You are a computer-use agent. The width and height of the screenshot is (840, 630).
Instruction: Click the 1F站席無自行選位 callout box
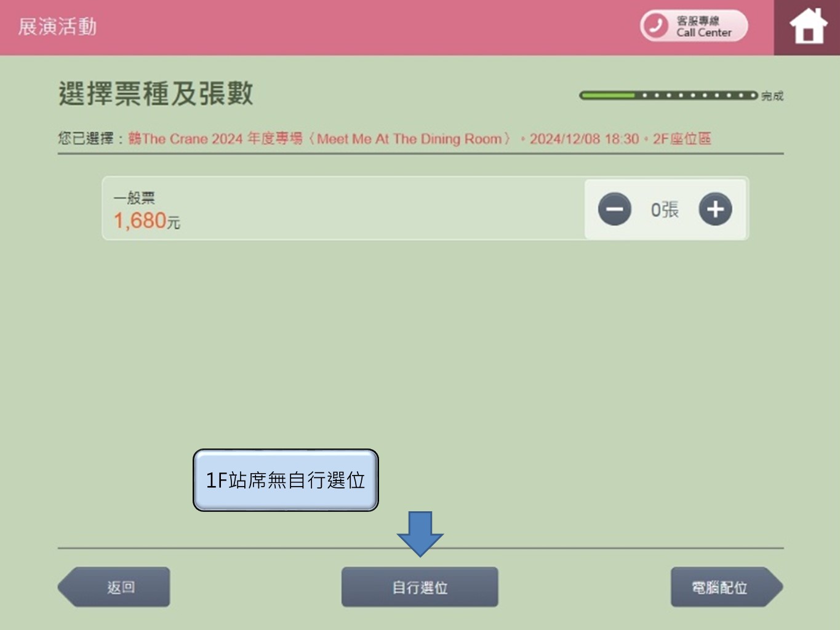coord(286,480)
